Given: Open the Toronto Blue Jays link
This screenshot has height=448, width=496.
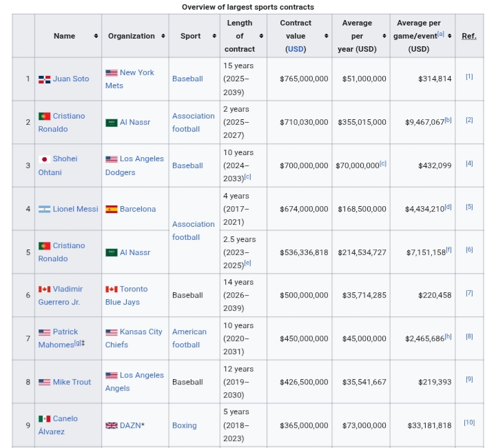Looking at the screenshot, I should [127, 296].
